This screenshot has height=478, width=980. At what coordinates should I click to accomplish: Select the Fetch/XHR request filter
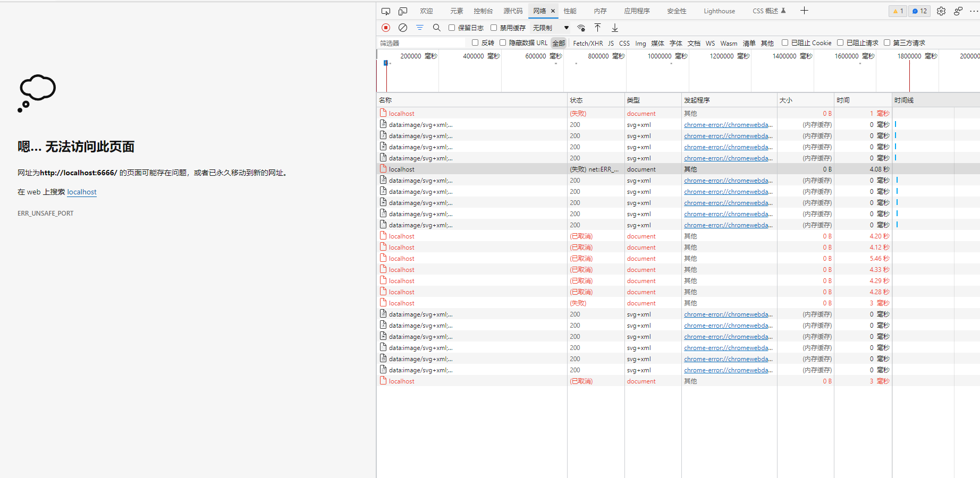pos(587,43)
